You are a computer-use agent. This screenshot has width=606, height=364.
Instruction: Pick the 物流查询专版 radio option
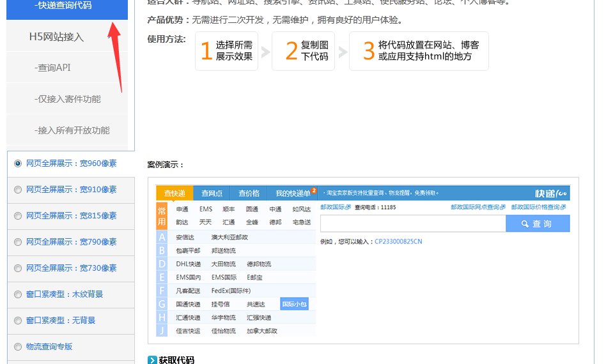18,347
